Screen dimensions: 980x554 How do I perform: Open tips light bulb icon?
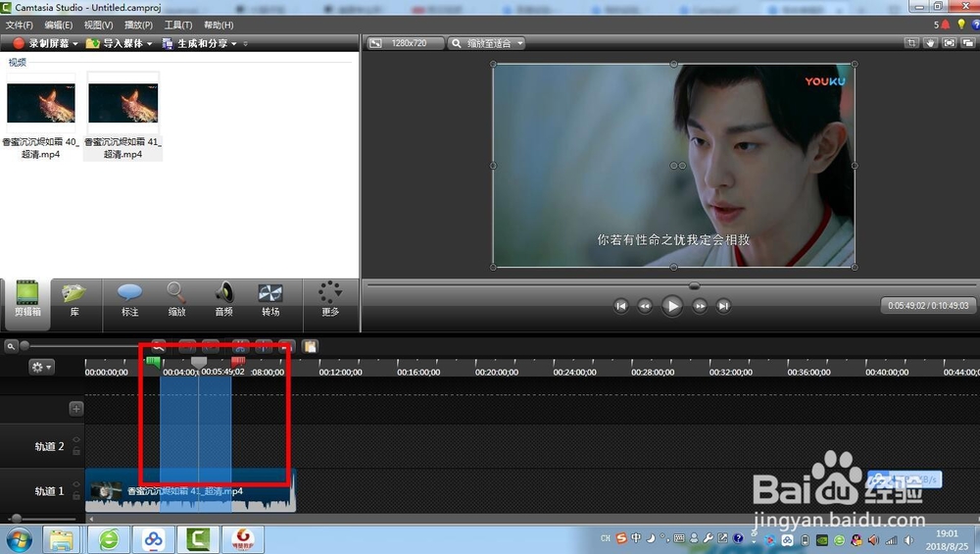pos(961,25)
